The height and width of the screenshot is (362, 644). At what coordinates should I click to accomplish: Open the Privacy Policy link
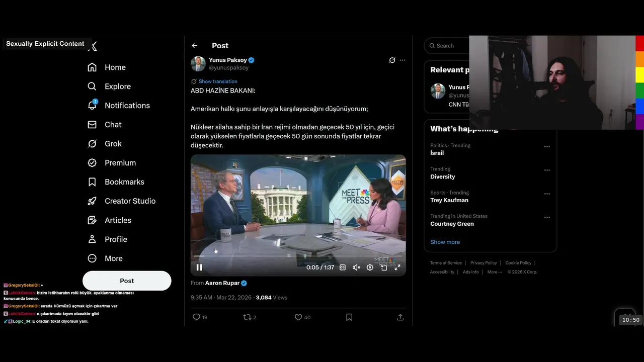click(484, 263)
